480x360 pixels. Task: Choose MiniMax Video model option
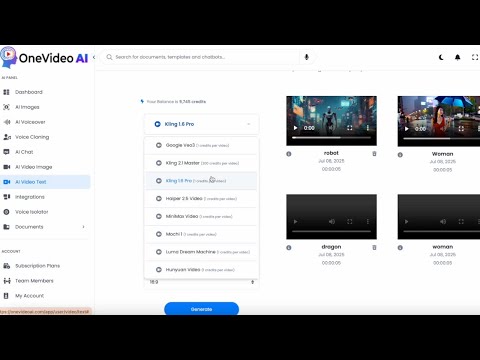[x=201, y=216]
